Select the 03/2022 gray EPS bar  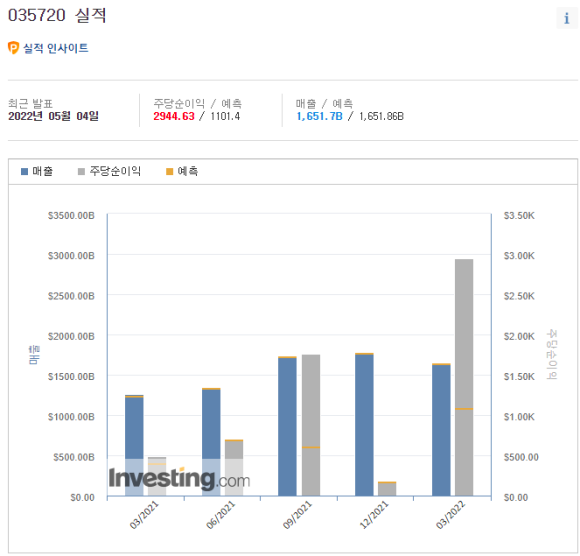(x=464, y=377)
